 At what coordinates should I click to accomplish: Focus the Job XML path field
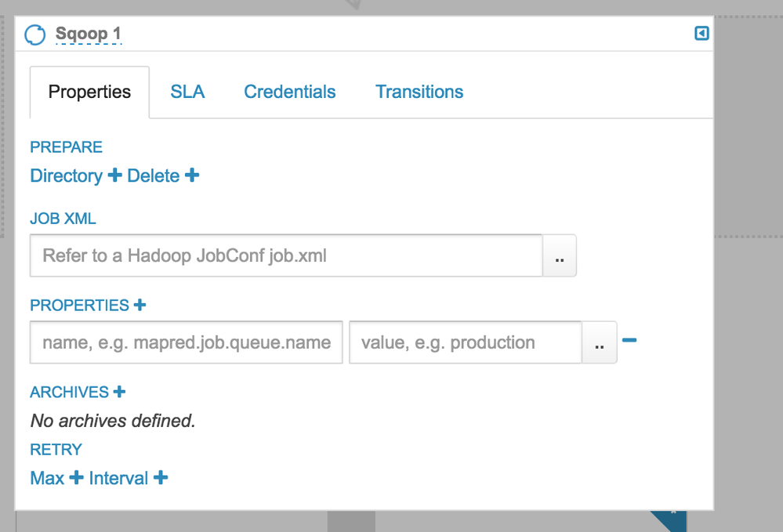(286, 255)
